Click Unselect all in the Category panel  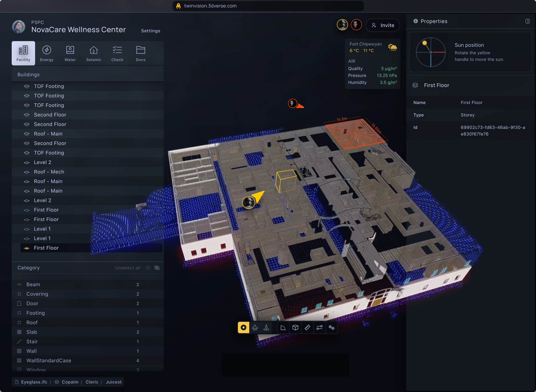pos(127,268)
